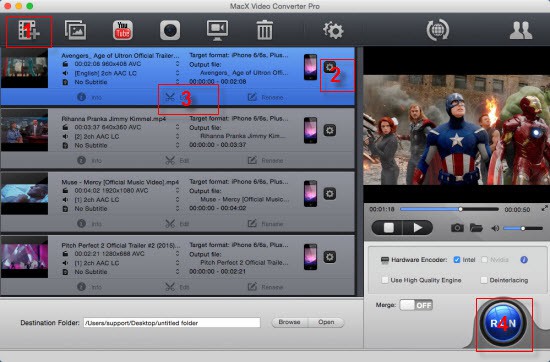This screenshot has width=550, height=362.
Task: Open audio track selector for Avengers trailer
Action: [177, 73]
